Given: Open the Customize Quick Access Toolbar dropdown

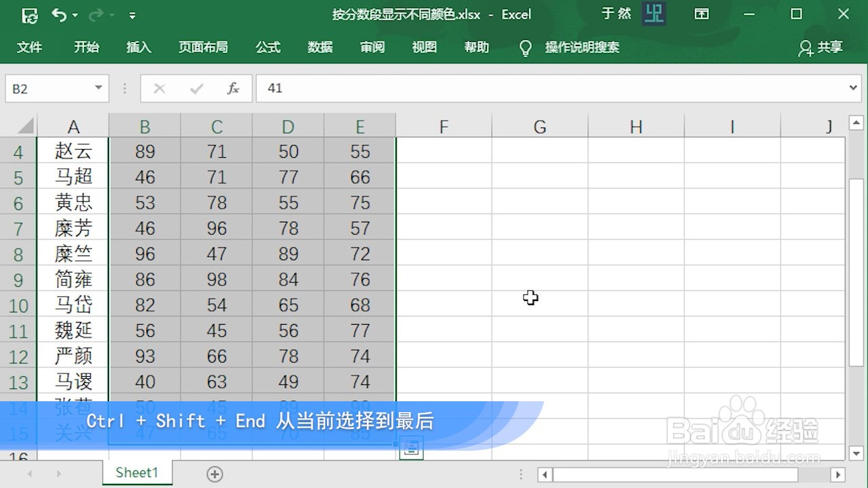Looking at the screenshot, I should tap(133, 14).
